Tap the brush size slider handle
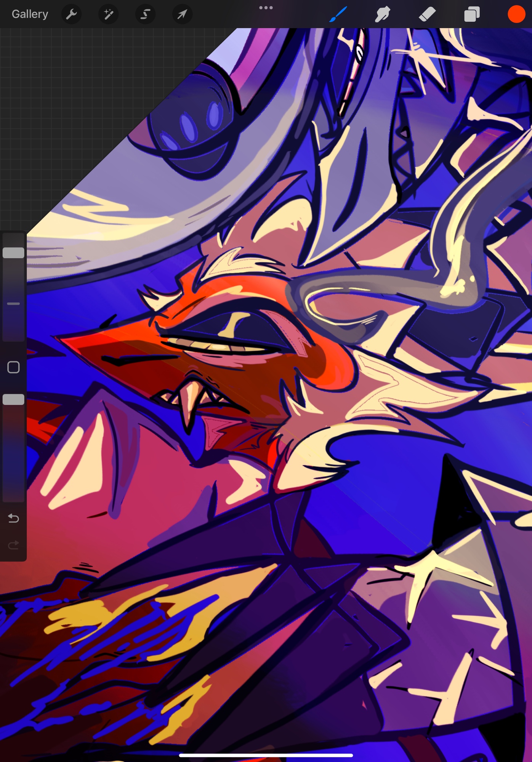Viewport: 532px width, 762px height. pos(13,253)
